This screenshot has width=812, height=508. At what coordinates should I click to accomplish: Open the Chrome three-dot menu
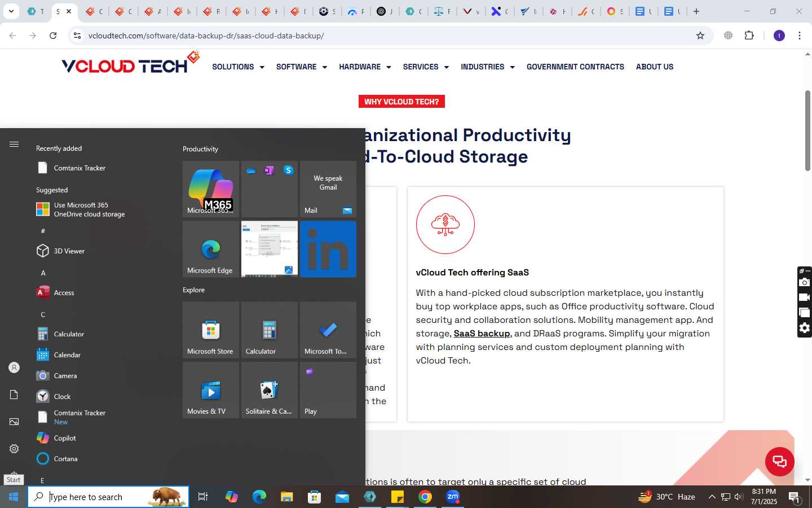[800, 36]
